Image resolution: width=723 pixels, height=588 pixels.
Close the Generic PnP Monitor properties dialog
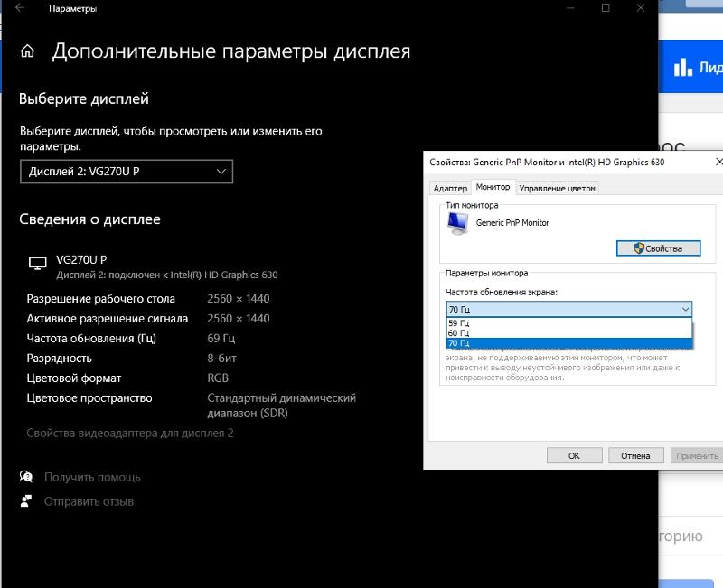click(718, 162)
